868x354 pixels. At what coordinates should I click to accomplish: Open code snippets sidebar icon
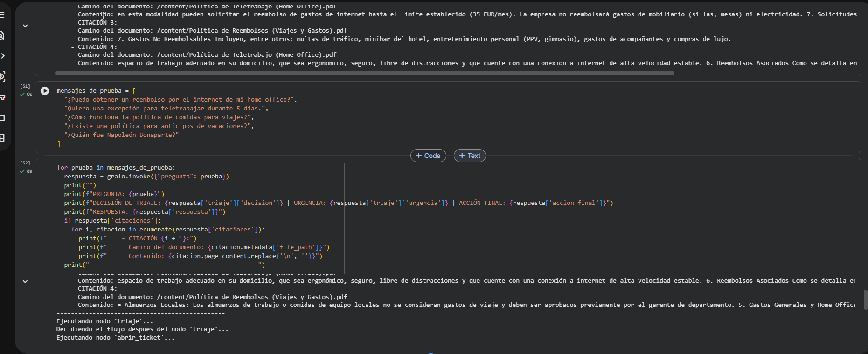2,56
